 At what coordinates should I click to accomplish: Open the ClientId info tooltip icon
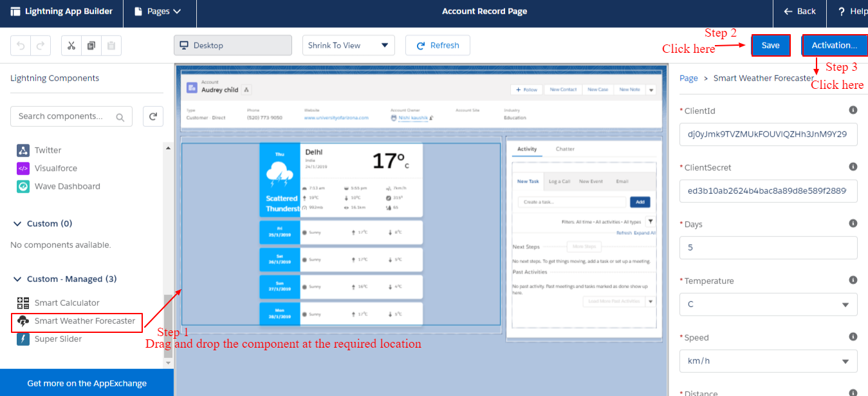pos(853,109)
